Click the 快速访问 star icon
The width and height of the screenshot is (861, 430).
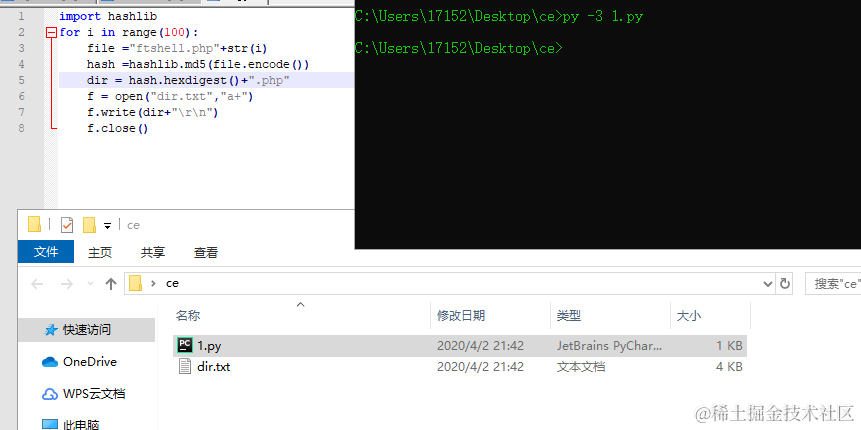pos(51,330)
